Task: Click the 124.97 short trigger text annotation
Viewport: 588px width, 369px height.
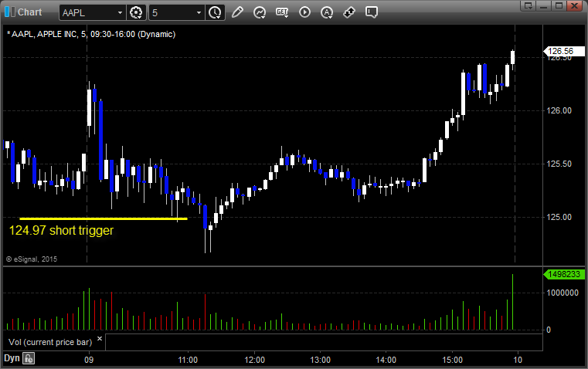Action: pyautogui.click(x=61, y=230)
